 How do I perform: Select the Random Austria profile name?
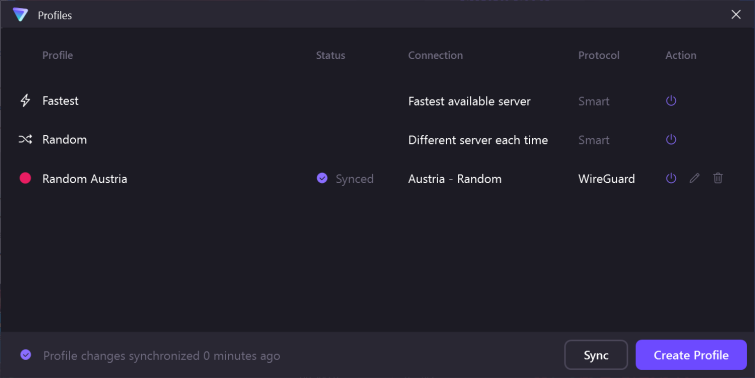85,179
